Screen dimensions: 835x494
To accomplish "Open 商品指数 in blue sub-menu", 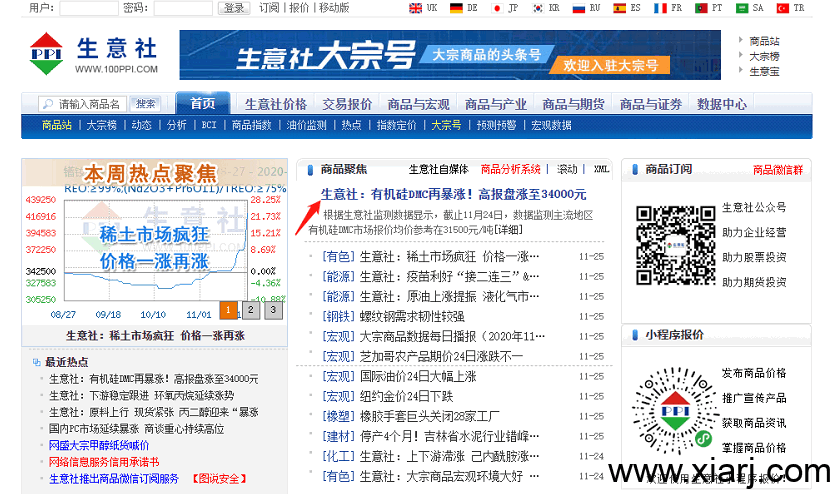I will pos(251,125).
